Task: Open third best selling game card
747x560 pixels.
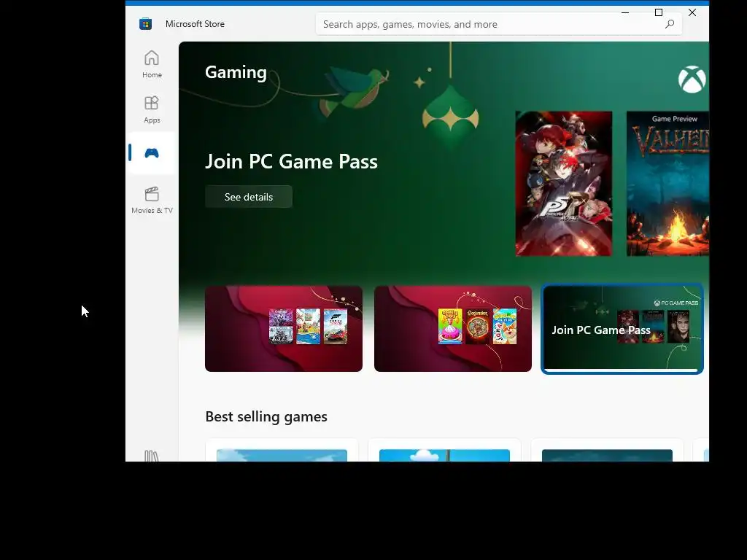Action: (608, 450)
